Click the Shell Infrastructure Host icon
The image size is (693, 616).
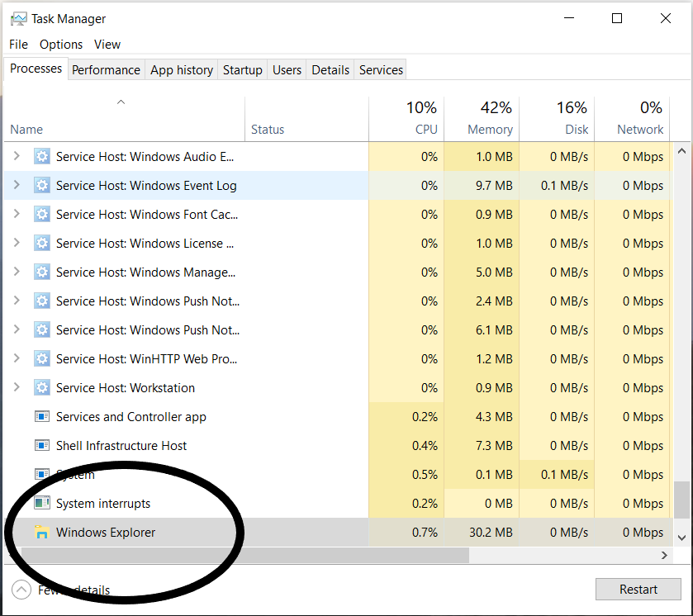tap(42, 446)
